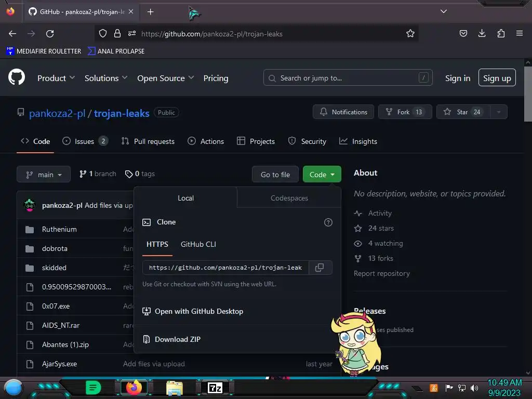Open Abantes (1).zip file
The image size is (532, 399).
[x=65, y=345]
